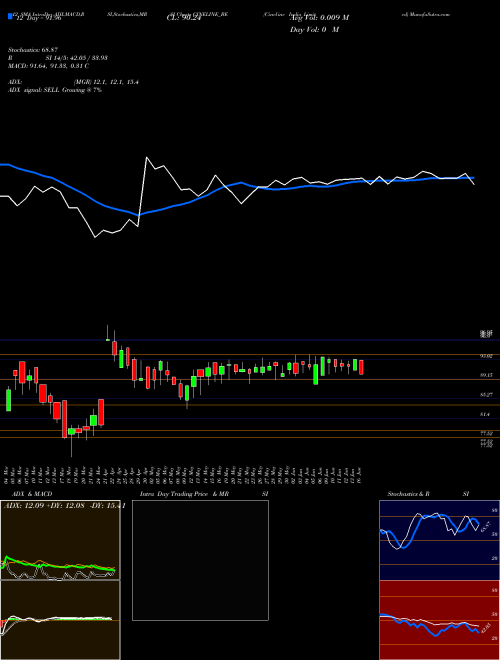The image size is (500, 660).
Task: Click the empty Intra Day Trading chart box
Action: [200, 560]
